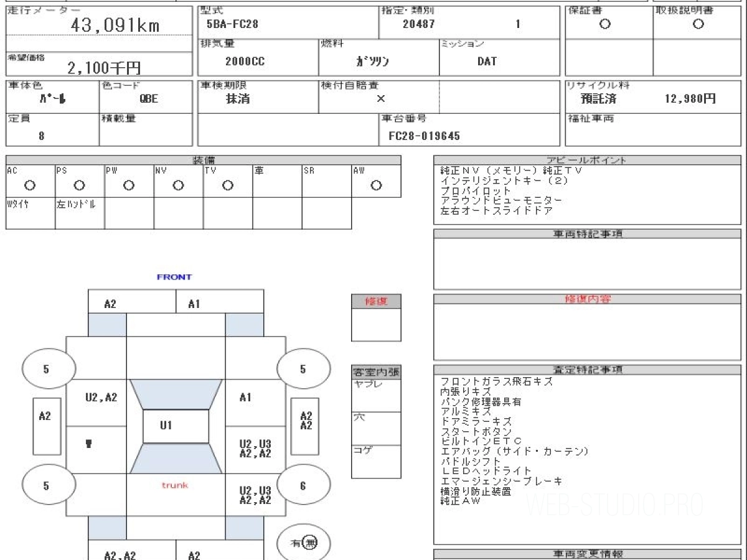Screen dimensions: 747x560
Task: Click the 装備 section header
Action: [x=204, y=161]
